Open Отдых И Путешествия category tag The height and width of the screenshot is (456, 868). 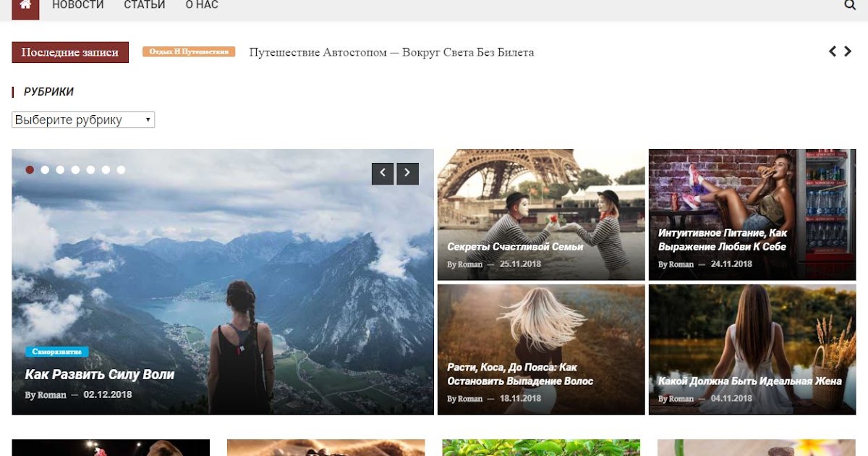(189, 51)
